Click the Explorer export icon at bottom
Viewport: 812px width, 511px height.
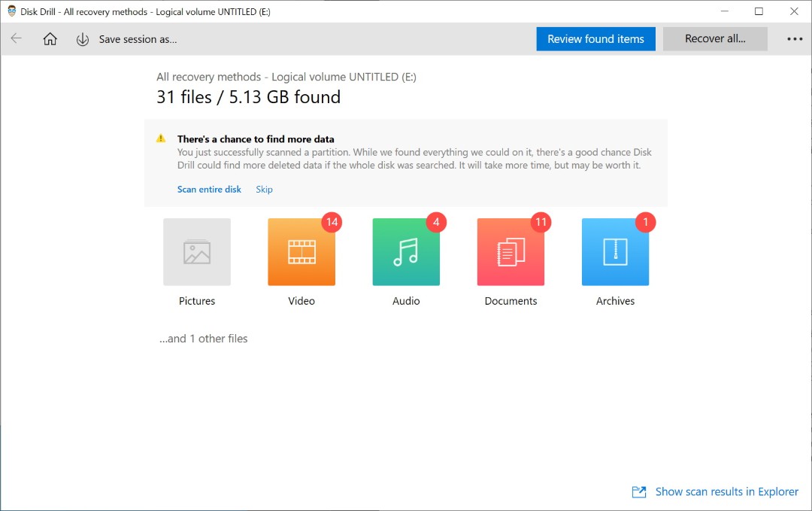(639, 492)
